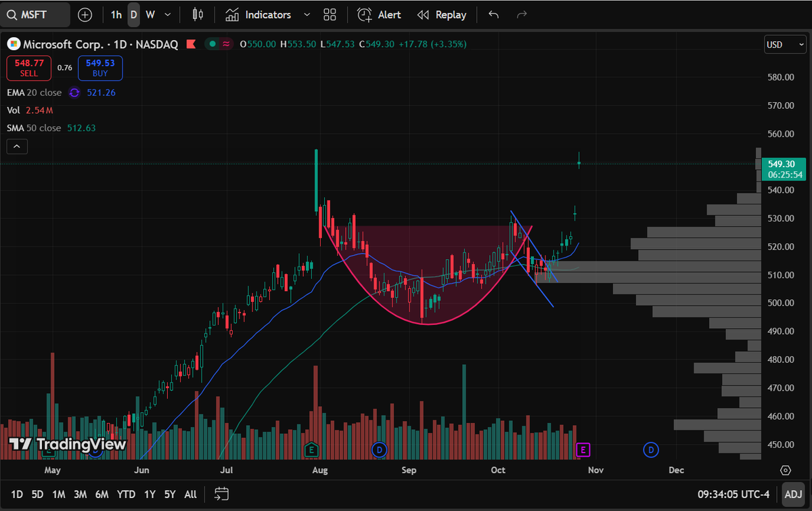Image resolution: width=812 pixels, height=511 pixels.
Task: Click the blue D dividend marker before December
Action: pyautogui.click(x=651, y=449)
